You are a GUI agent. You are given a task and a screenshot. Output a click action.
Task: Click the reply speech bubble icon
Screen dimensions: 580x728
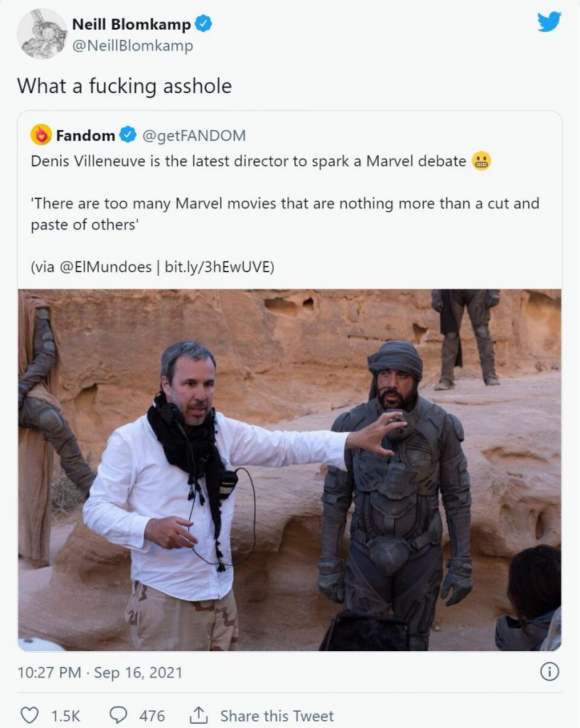[x=118, y=715]
